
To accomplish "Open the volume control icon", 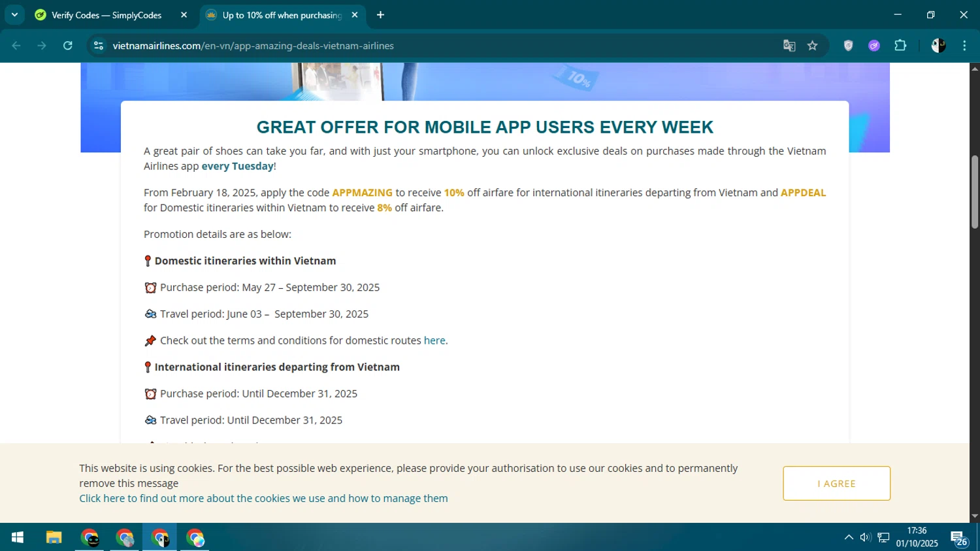I will (x=866, y=537).
